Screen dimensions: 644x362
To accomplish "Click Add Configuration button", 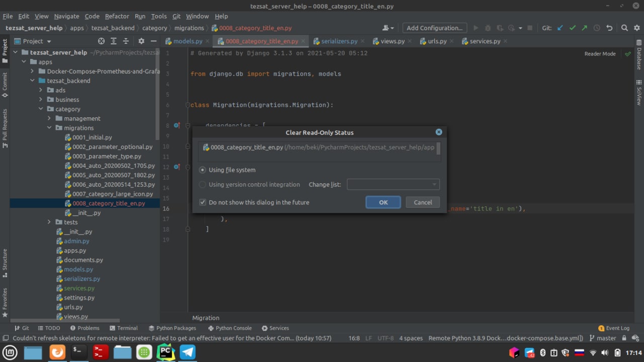I will [434, 28].
